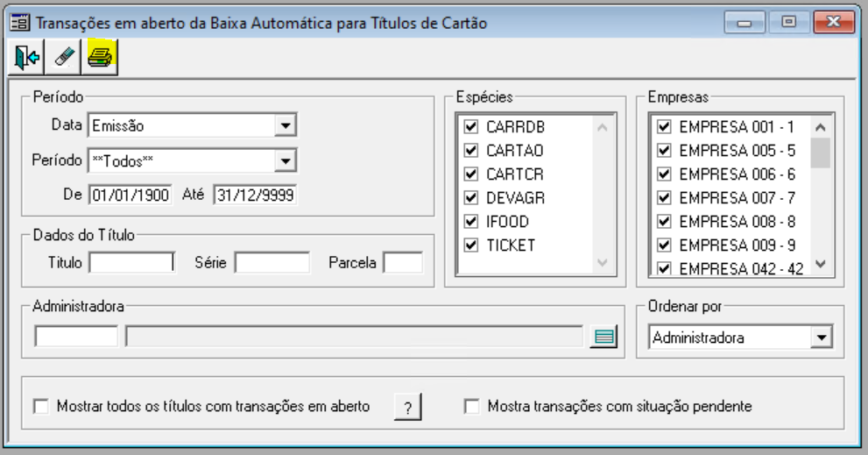Click the De start date field
Screen dimensions: 868x455
pos(131,196)
